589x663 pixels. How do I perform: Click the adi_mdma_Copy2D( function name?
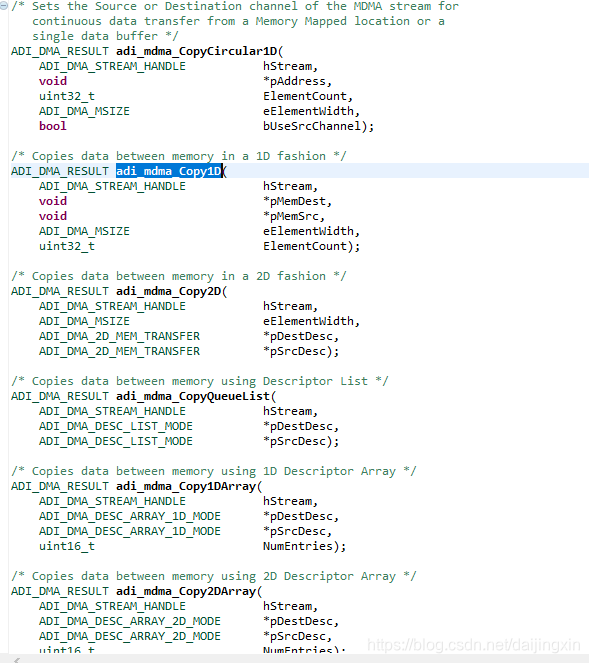(172, 291)
